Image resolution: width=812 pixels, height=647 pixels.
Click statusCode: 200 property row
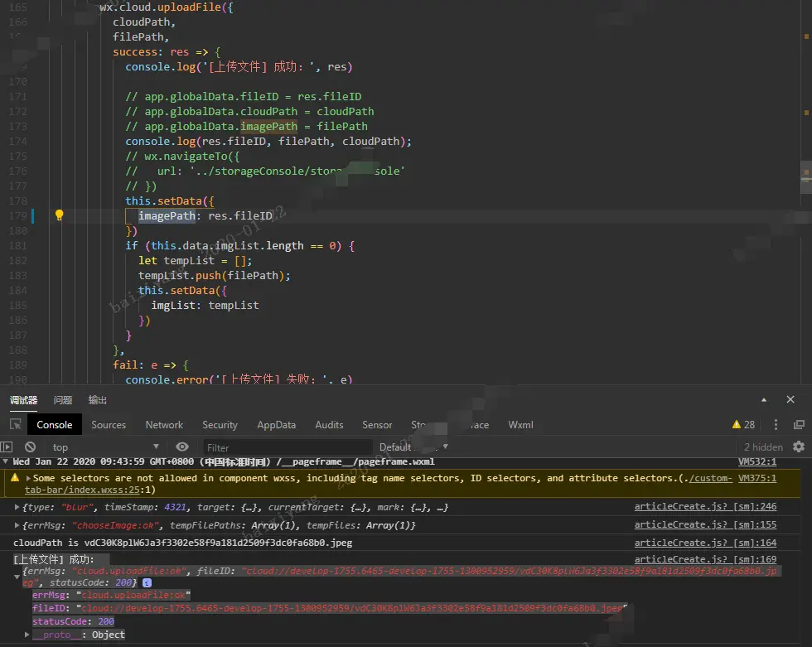click(x=73, y=621)
